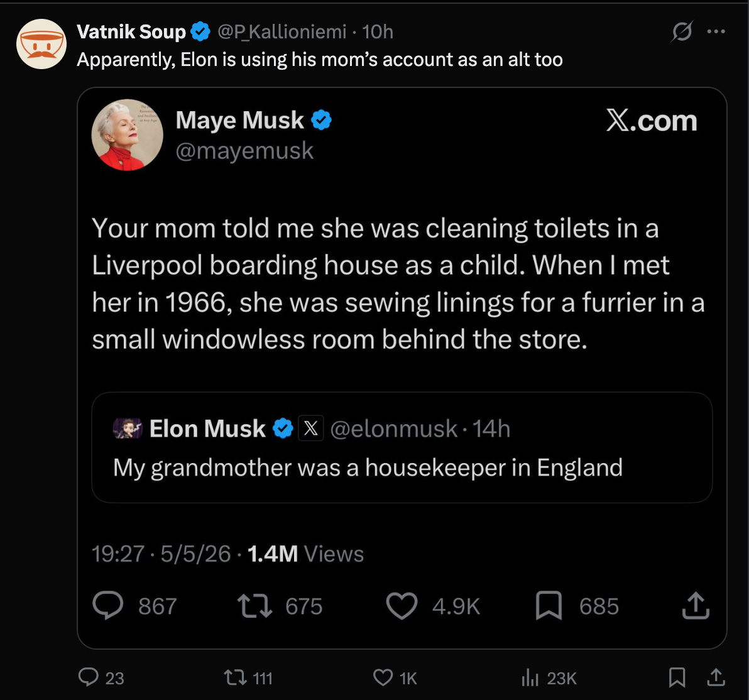The width and height of the screenshot is (749, 700).
Task: Click the upload share icon in Maye Musk's tweet
Action: pos(696,605)
